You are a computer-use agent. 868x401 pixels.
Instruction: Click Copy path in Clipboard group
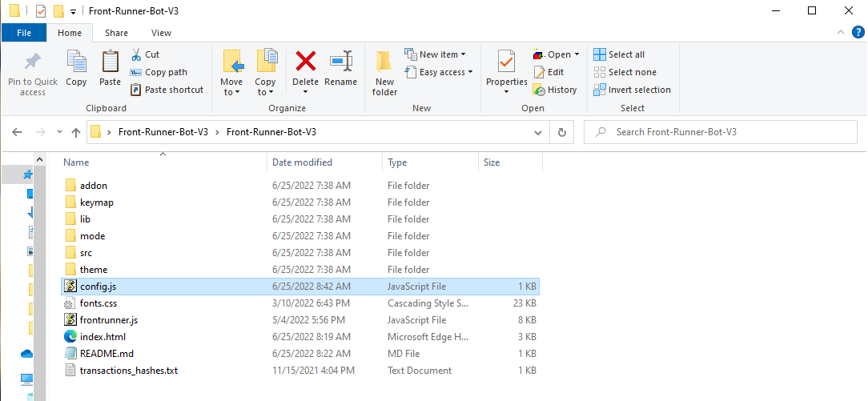click(x=159, y=72)
